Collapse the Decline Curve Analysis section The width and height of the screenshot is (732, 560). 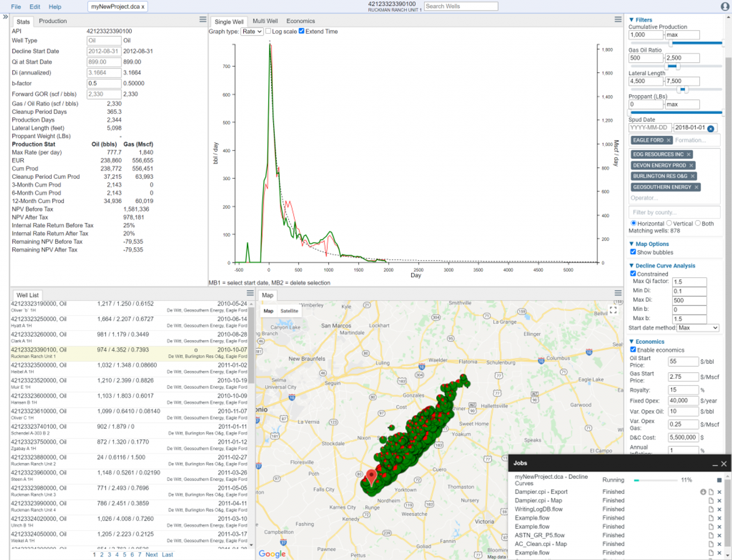[632, 266]
